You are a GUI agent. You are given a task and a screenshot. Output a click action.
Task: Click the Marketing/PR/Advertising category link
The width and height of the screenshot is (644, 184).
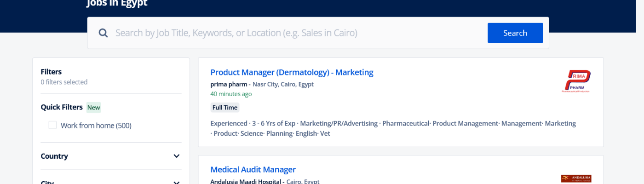tap(339, 123)
